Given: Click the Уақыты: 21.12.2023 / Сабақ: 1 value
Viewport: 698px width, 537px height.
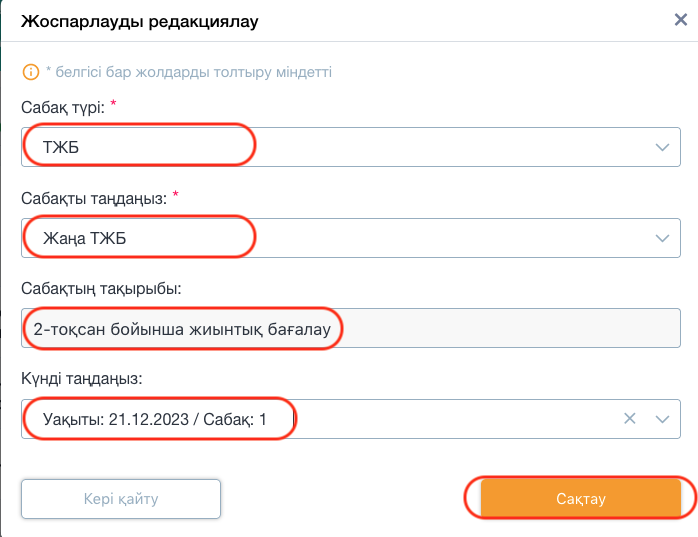Looking at the screenshot, I should pyautogui.click(x=154, y=419).
